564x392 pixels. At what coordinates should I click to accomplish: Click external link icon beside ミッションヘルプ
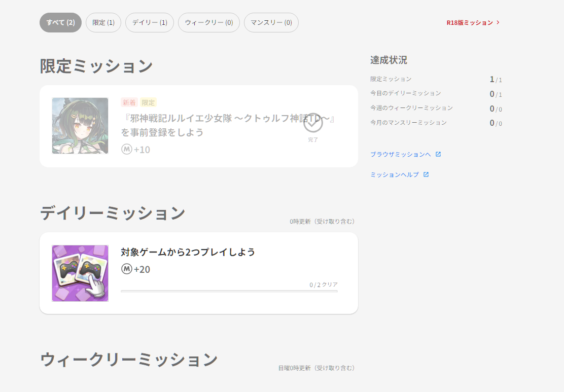426,174
